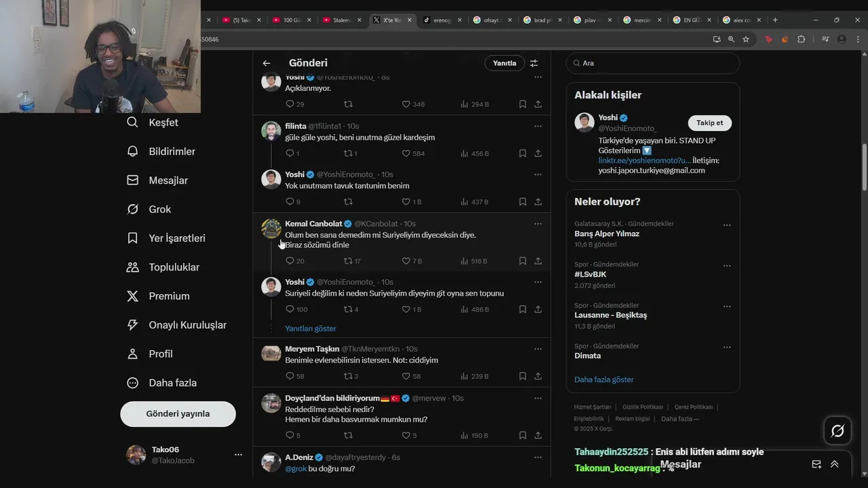Bookmark Doyçland'dan bildiriyorum's reply
868x488 pixels.
522,435
